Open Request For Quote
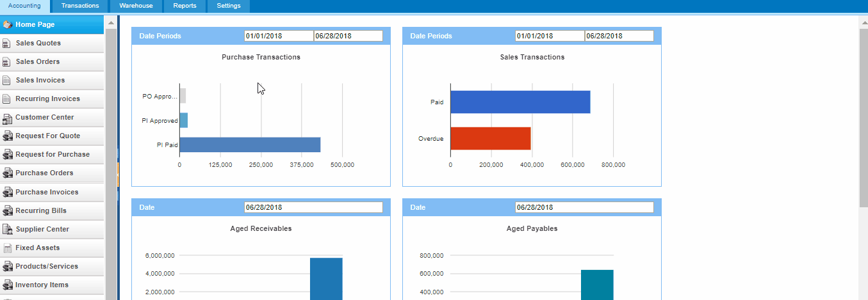 click(52, 136)
